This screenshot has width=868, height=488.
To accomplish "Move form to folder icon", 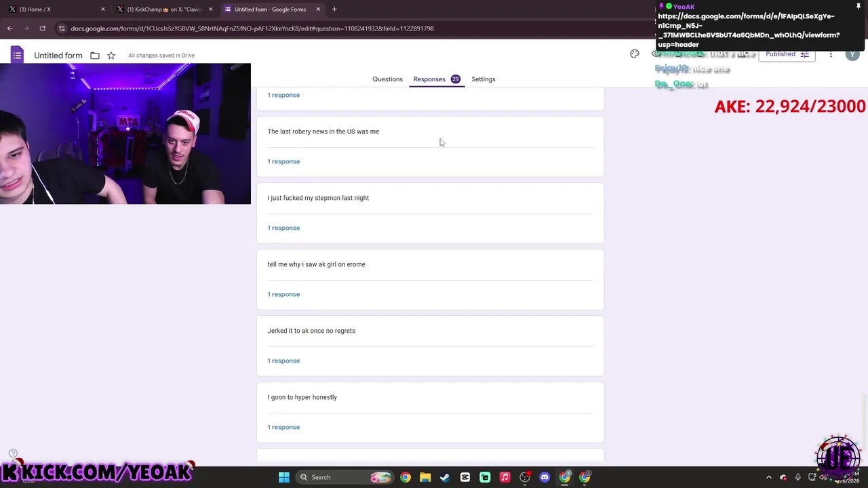I will tap(95, 56).
